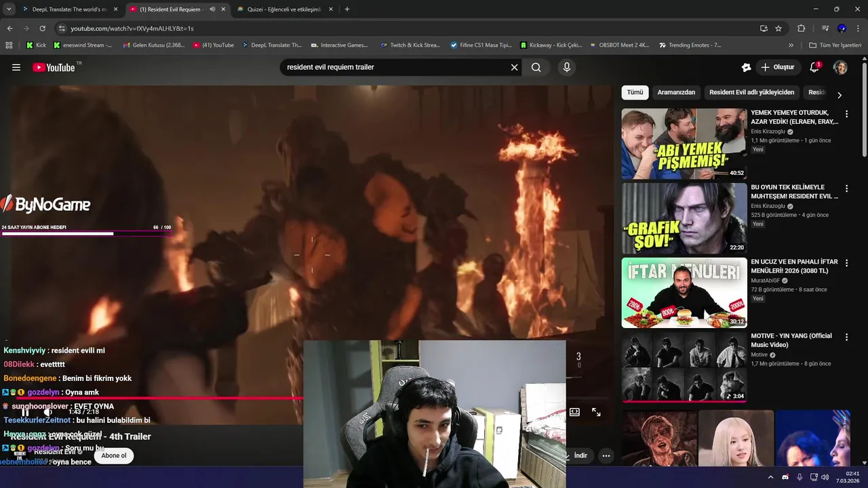Click the tray microphone icon
The image size is (868, 488).
(x=800, y=477)
